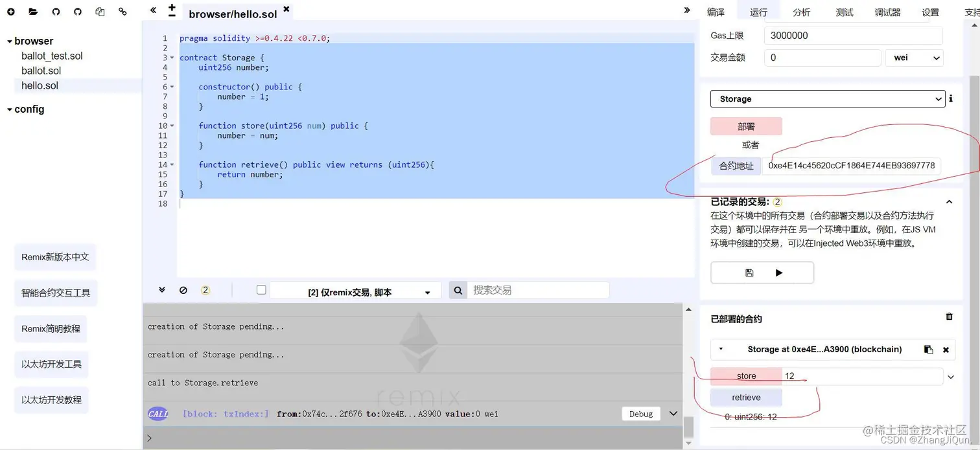Viewport: 980px width, 450px height.
Task: Click the GitHub icon beside the copy-files icon
Action: tap(78, 12)
